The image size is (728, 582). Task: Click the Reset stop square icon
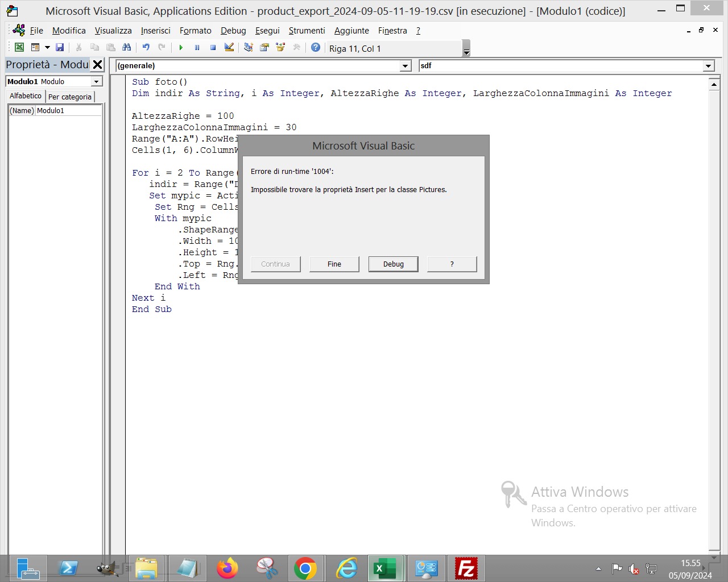coord(213,48)
